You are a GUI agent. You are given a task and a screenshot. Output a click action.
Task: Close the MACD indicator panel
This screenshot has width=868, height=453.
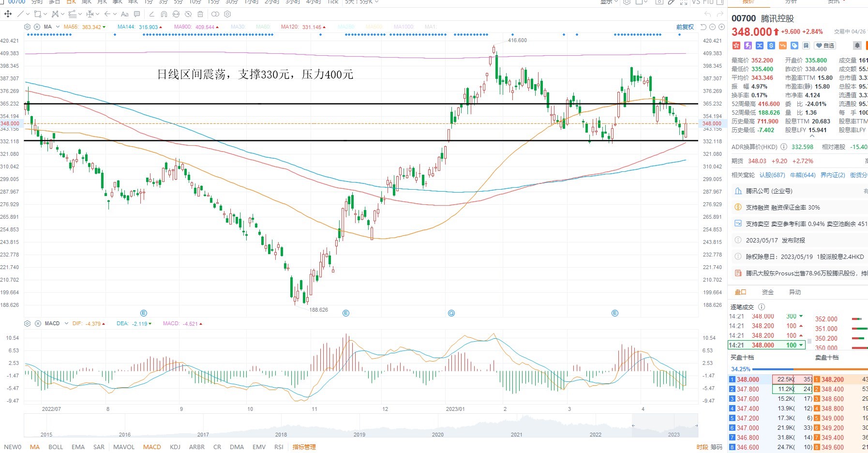(x=38, y=323)
